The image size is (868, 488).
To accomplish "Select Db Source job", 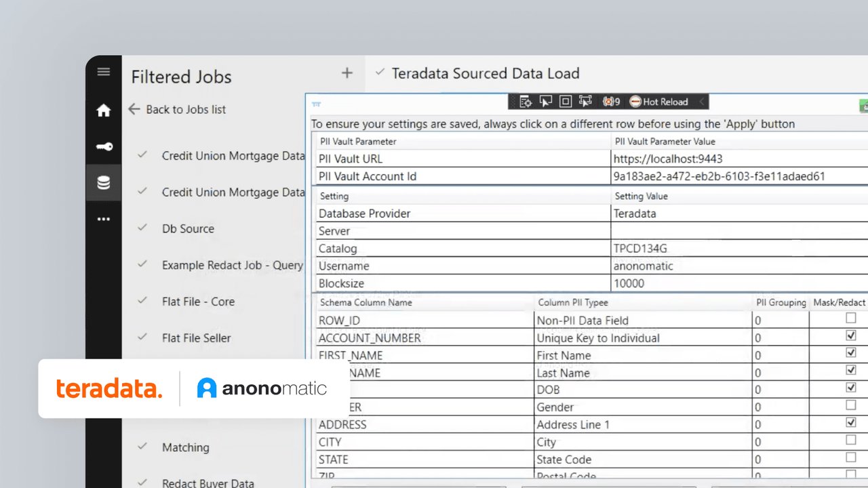I will tap(188, 228).
